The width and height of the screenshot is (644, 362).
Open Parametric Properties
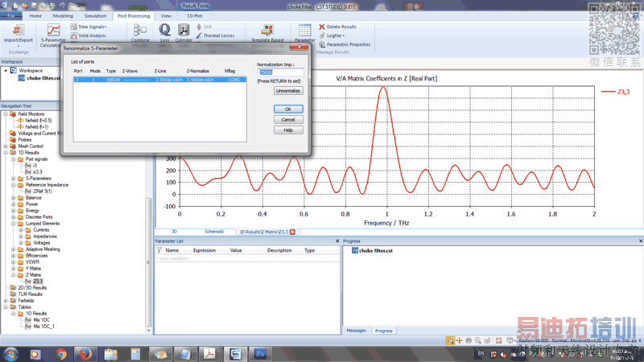coord(345,44)
